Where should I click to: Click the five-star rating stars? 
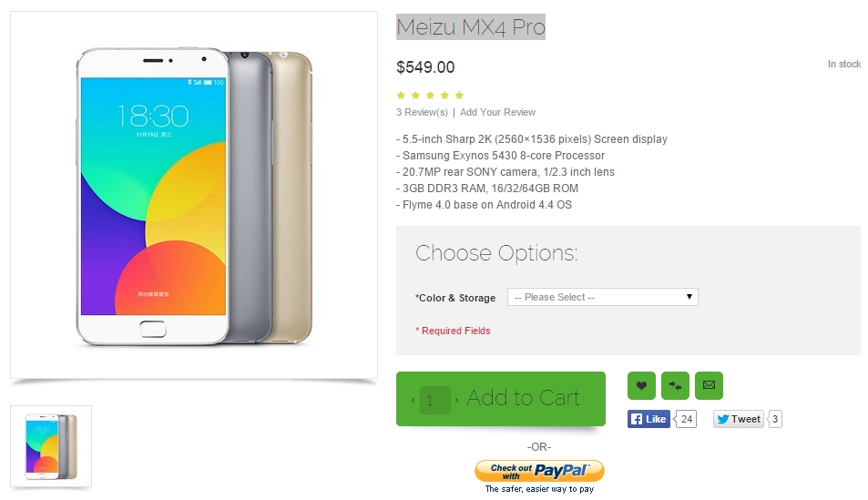tap(430, 96)
